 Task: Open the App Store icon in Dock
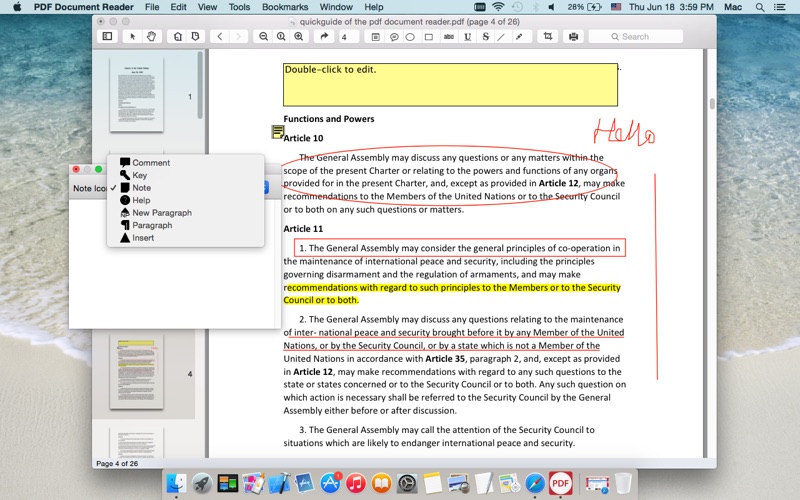[330, 483]
